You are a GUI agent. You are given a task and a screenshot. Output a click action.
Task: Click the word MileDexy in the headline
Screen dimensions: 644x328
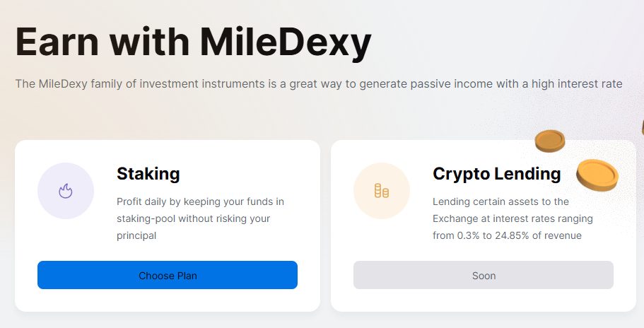pos(286,42)
